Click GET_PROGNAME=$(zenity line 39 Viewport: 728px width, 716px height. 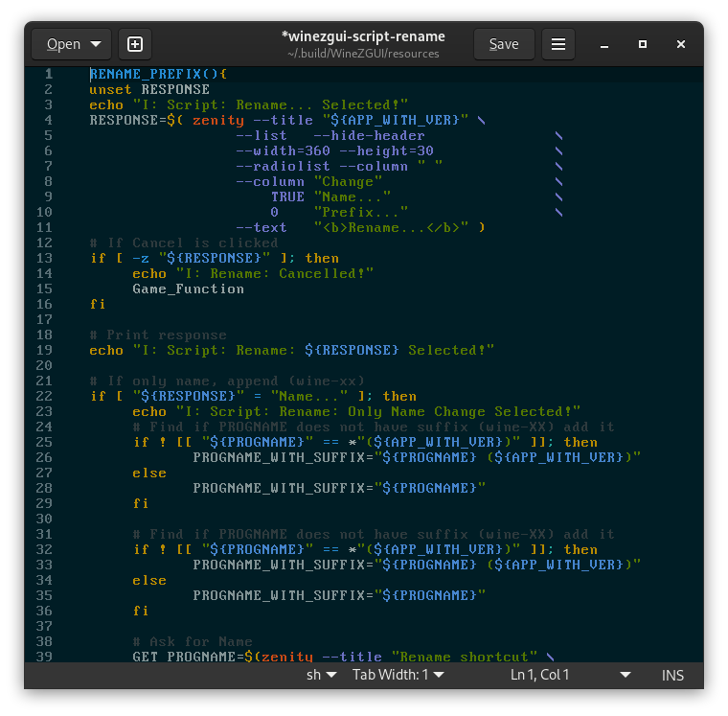coord(344,657)
